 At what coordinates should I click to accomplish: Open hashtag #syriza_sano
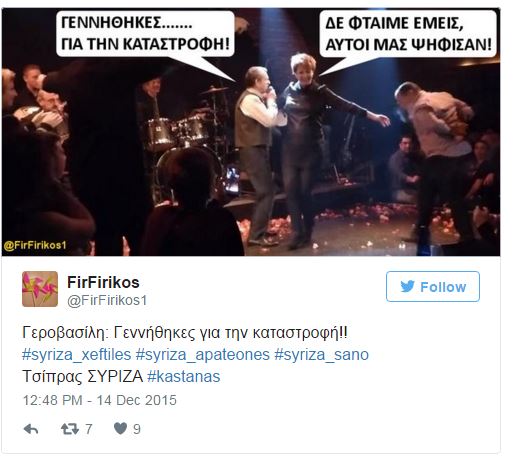(x=322, y=355)
